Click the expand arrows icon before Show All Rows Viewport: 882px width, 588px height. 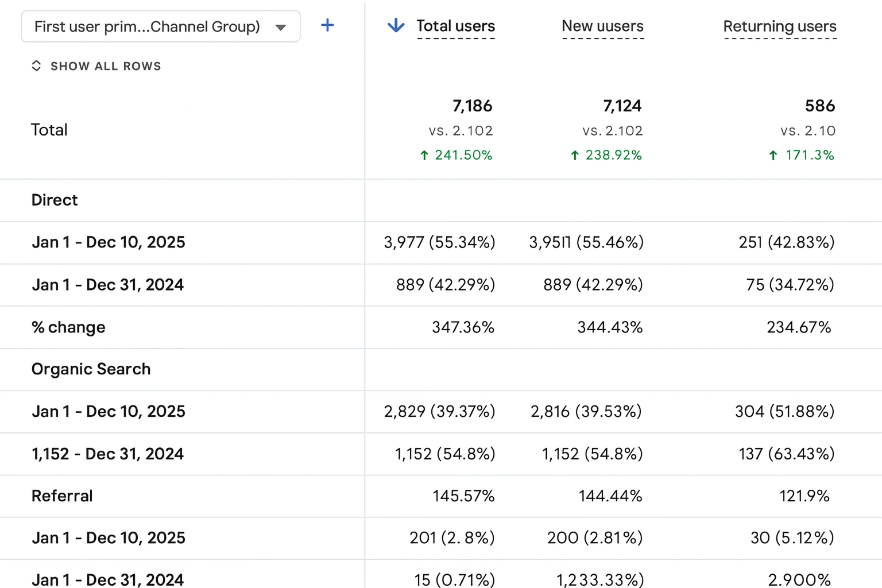tap(36, 66)
